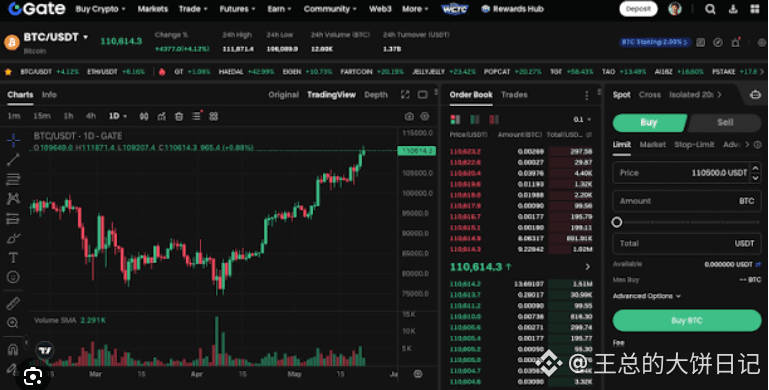Select the Depth chart view
The image size is (769, 390).
[x=376, y=95]
